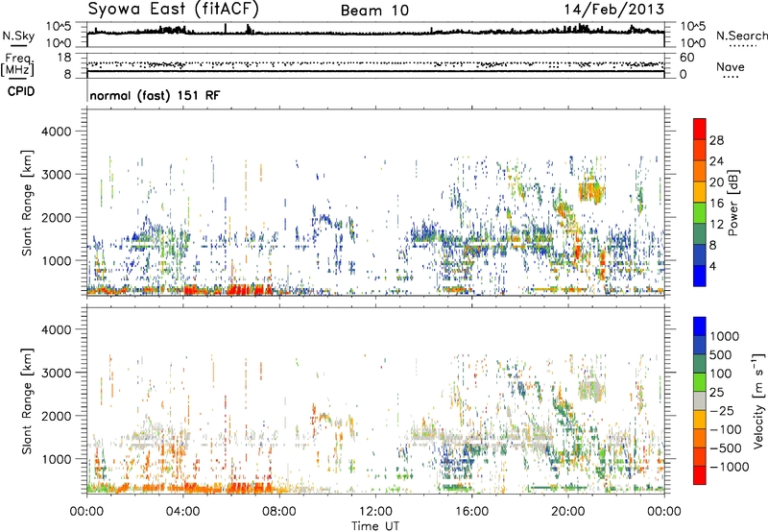Screen dimensions: 768x532
Task: Click the "16" value on the Power scale
Action: tap(716, 204)
